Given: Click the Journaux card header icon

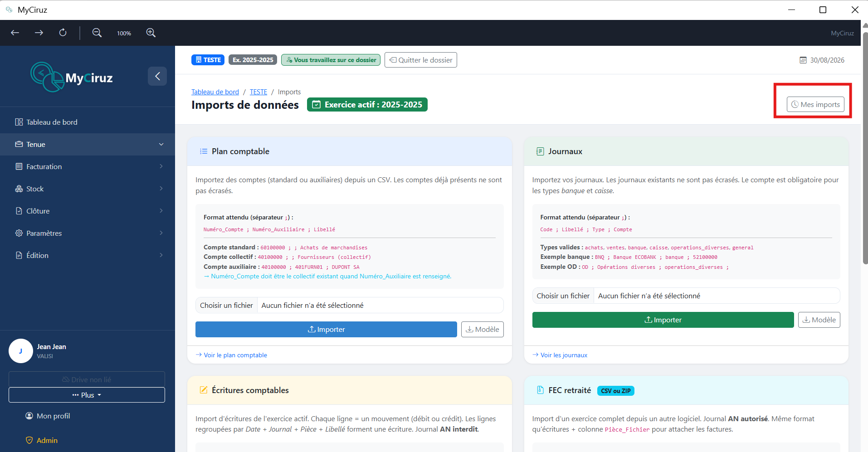Looking at the screenshot, I should point(540,151).
